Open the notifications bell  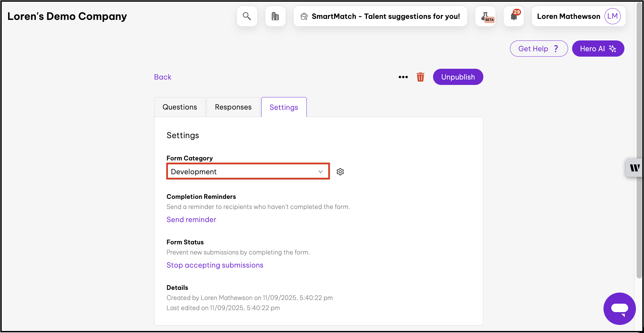tap(514, 16)
